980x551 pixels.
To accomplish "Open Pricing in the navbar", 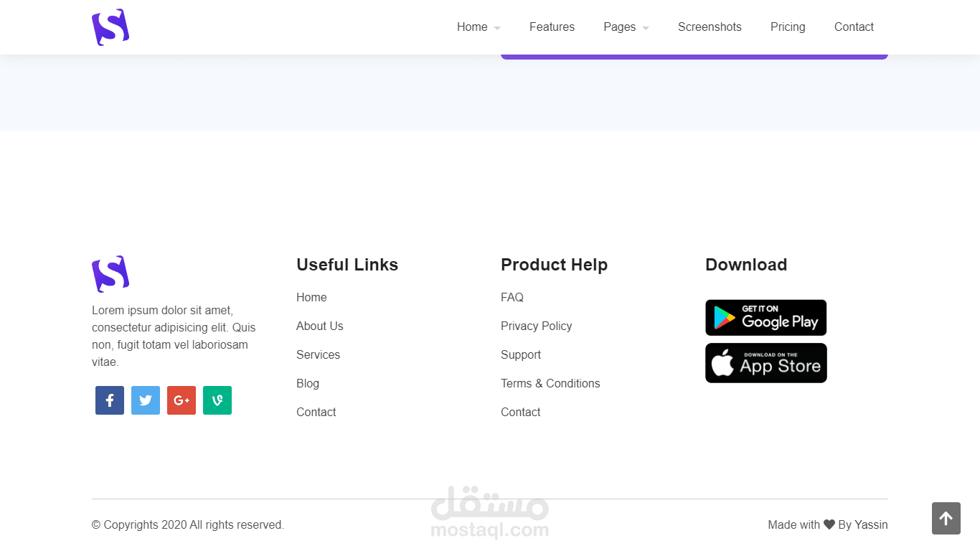I will [x=788, y=27].
